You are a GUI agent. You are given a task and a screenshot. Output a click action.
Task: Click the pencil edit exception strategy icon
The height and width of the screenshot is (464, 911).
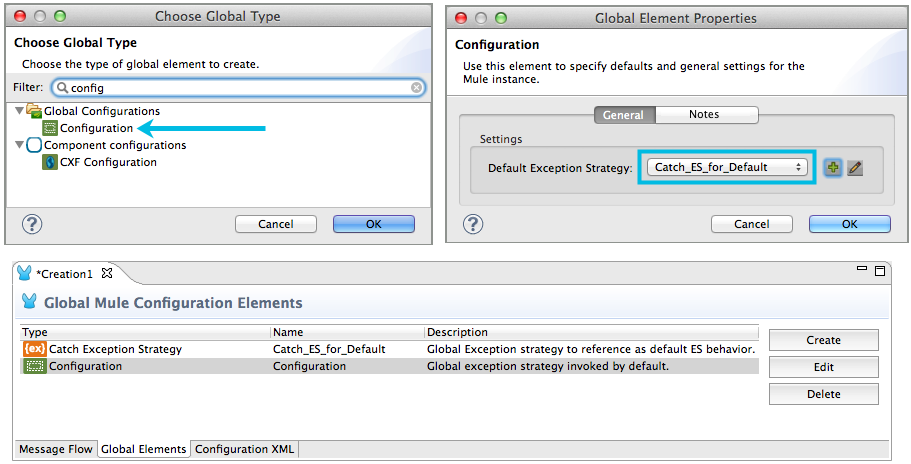(x=855, y=168)
